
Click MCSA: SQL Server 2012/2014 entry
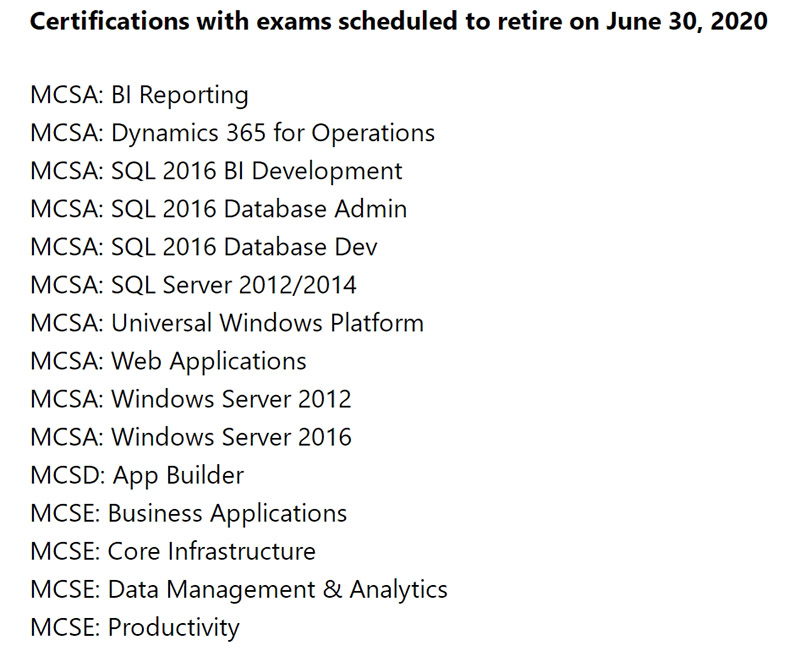click(193, 285)
